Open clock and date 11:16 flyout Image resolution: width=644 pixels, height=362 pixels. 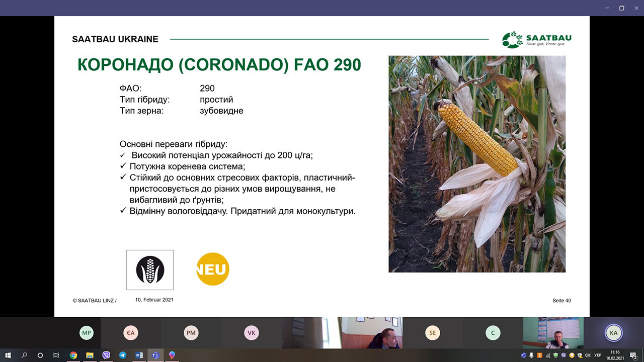(615, 355)
